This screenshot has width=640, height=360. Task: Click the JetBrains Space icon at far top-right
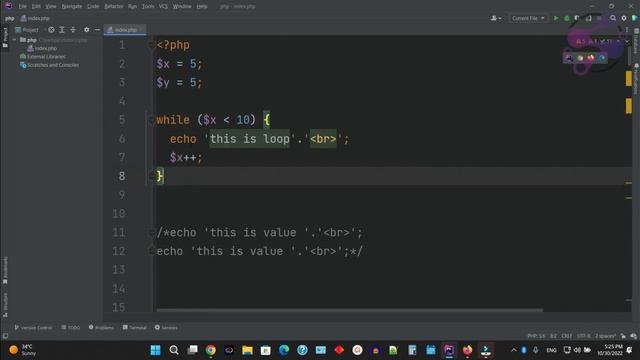coord(634,18)
